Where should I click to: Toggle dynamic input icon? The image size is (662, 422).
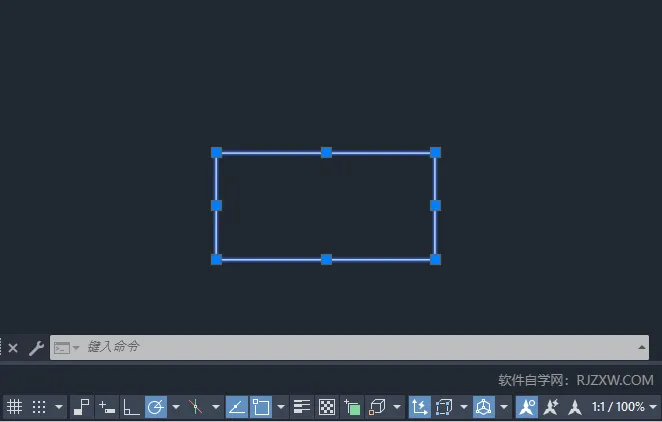[x=107, y=407]
